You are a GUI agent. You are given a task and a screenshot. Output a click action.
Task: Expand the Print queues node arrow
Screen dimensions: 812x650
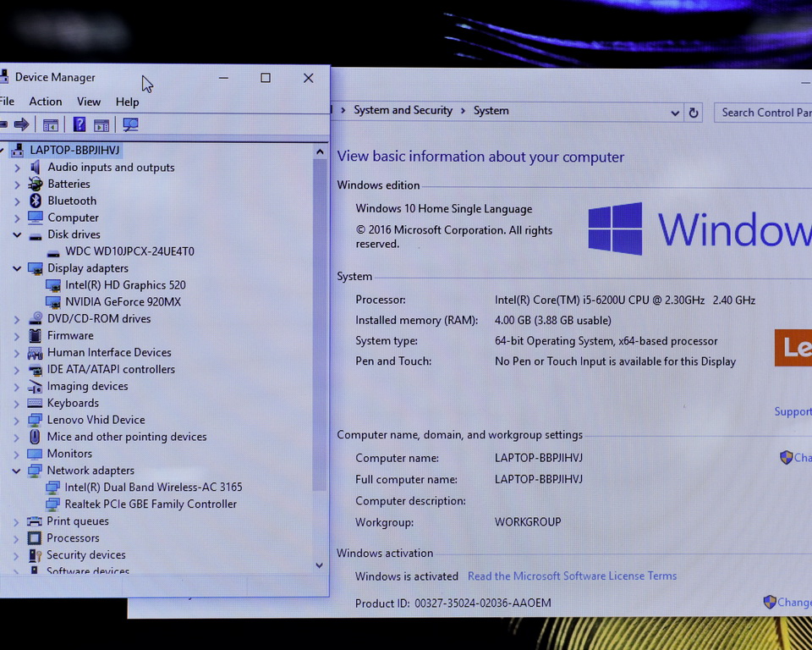pos(17,521)
